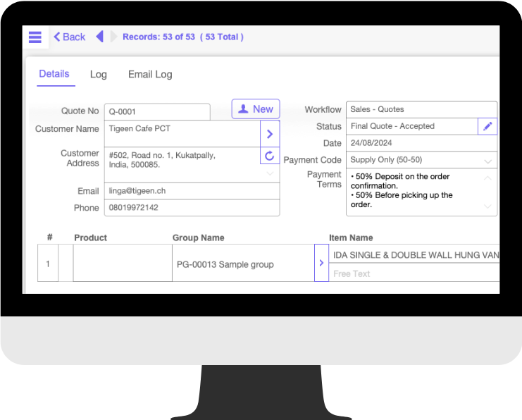Select the Details tab
Viewport: 522px width, 420px height.
[x=54, y=73]
